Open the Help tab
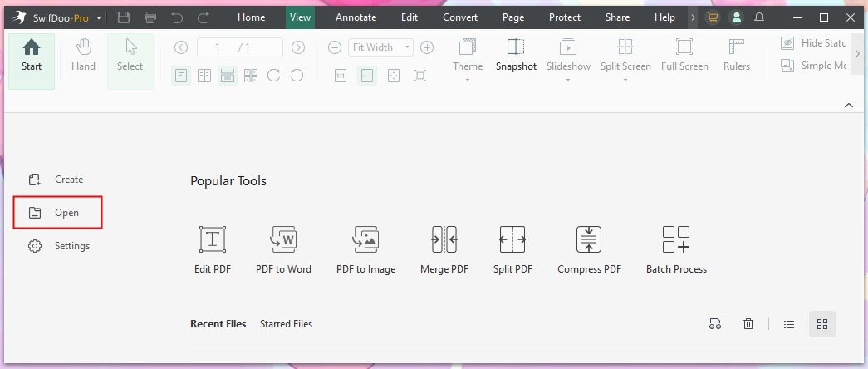The width and height of the screenshot is (868, 369). [x=664, y=17]
